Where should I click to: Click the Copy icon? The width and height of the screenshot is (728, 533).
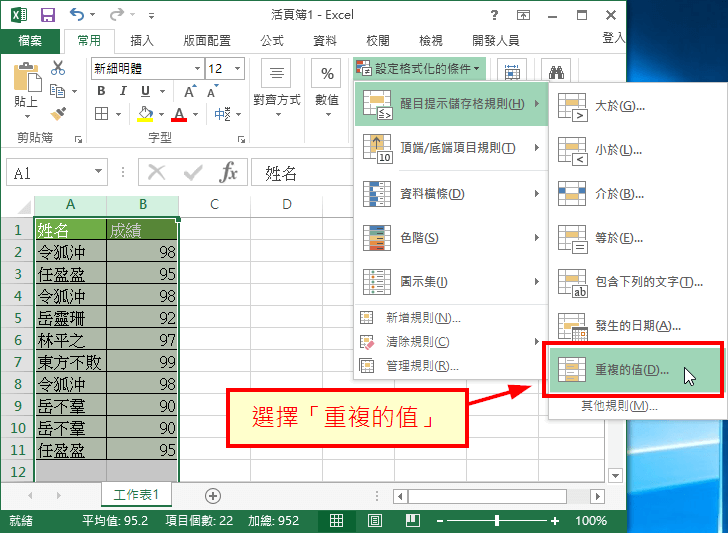point(57,91)
